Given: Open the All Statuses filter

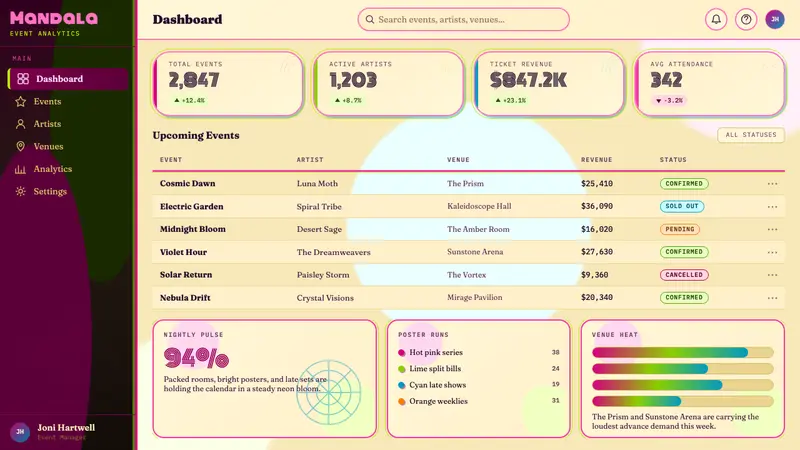Looking at the screenshot, I should pos(751,135).
